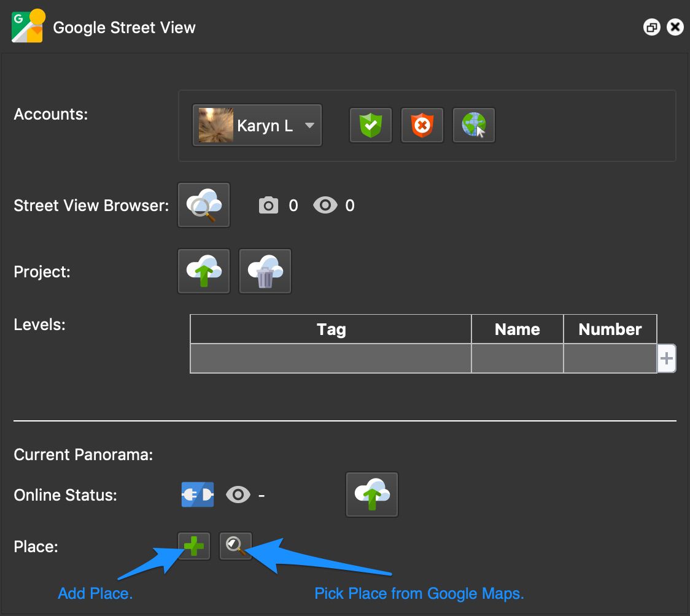This screenshot has width=690, height=616.
Task: Click the camera count icon
Action: point(268,206)
